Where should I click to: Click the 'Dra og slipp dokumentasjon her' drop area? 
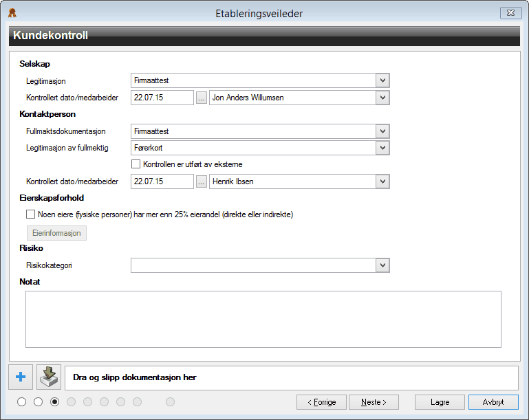[x=292, y=377]
